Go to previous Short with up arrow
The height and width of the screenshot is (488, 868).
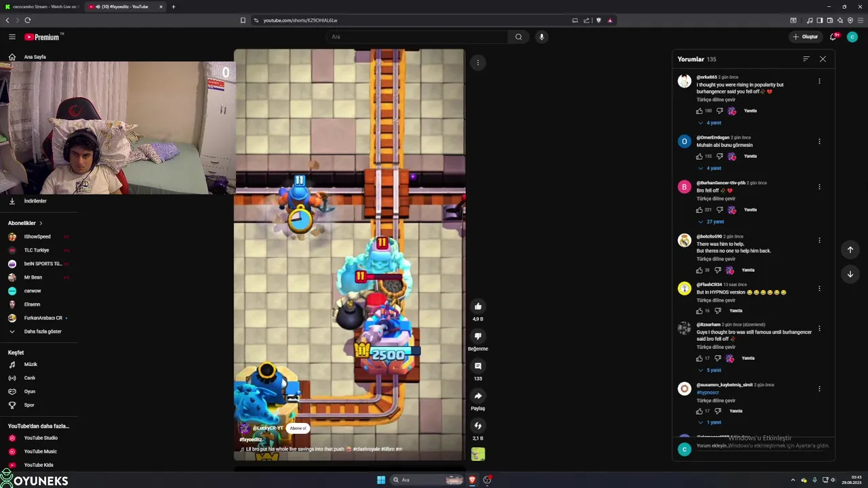click(x=850, y=249)
